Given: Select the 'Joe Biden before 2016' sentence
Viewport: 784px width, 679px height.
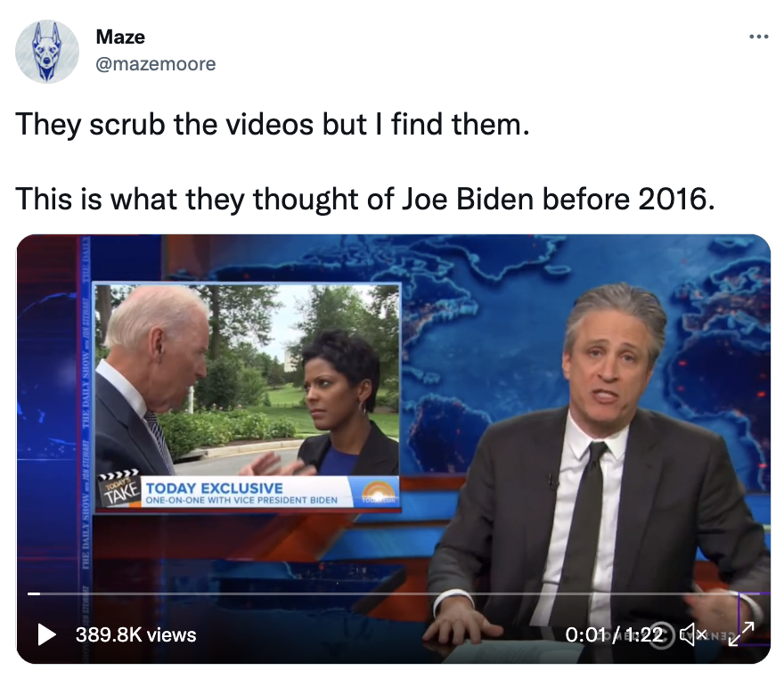Looking at the screenshot, I should (x=365, y=199).
